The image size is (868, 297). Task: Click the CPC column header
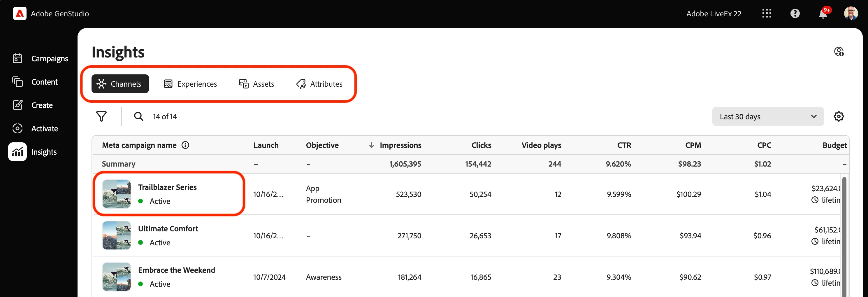764,145
